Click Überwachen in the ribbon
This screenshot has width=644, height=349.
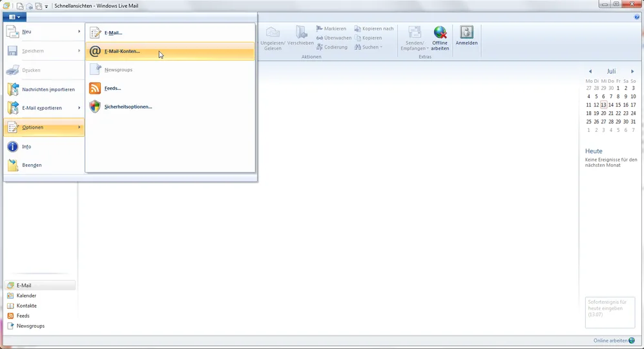pyautogui.click(x=333, y=38)
